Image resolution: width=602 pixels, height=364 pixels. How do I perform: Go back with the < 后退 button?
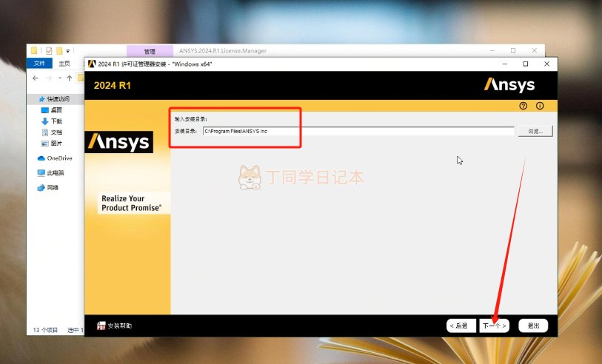tap(461, 326)
